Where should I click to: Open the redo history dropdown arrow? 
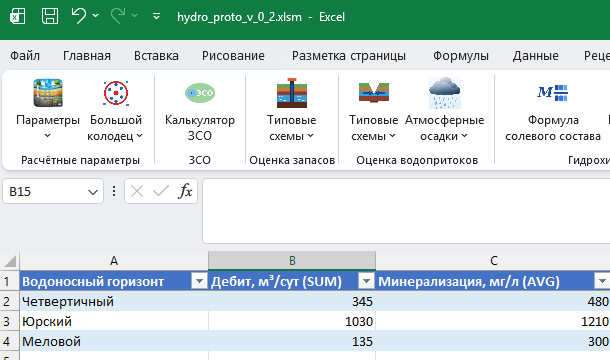click(x=135, y=16)
